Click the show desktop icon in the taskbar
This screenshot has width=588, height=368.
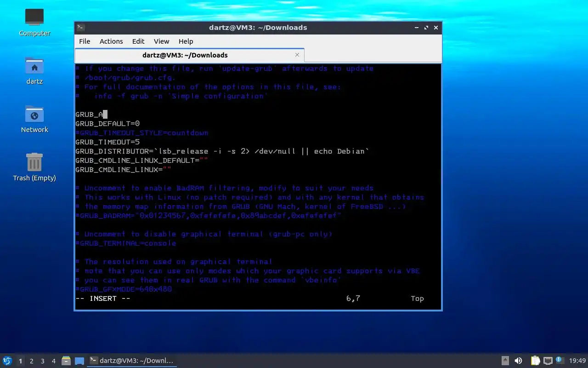(x=79, y=361)
